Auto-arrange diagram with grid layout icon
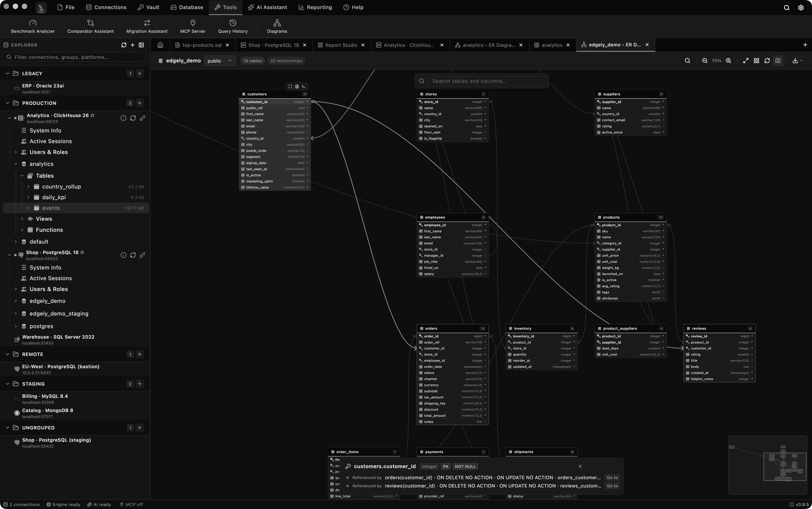Viewport: 812px width, 509px height. pos(757,61)
